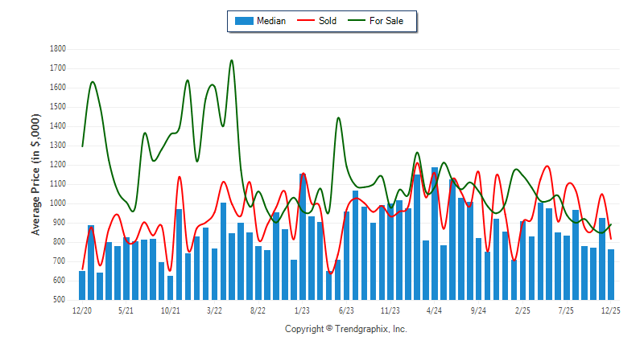Viewport: 644px width, 349px height.
Task: Select the first blue bar at 12/20
Action: point(82,285)
